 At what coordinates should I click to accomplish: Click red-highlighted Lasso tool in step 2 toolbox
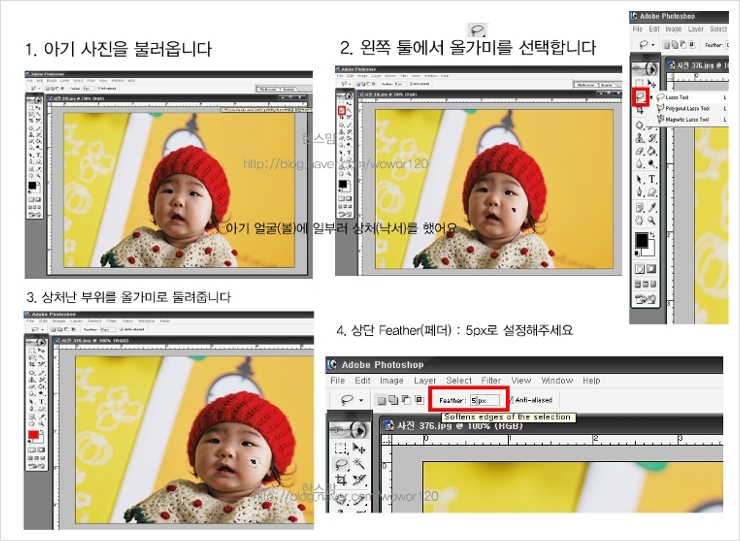pyautogui.click(x=341, y=110)
